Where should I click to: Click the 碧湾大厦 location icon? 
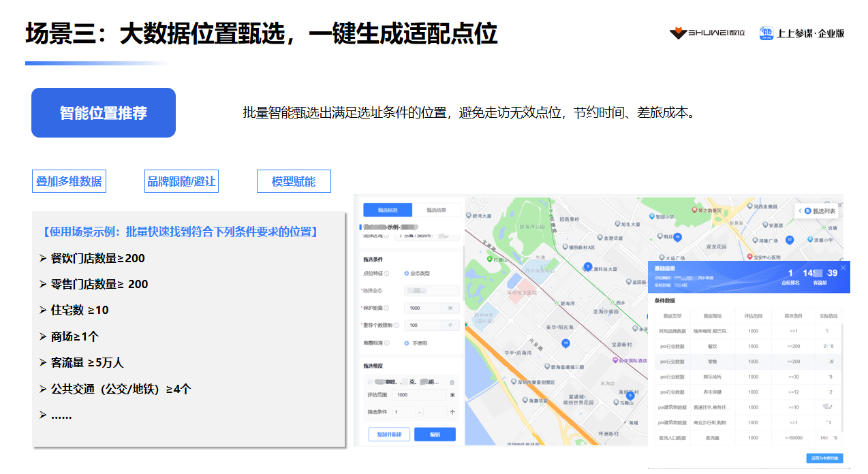click(x=469, y=215)
